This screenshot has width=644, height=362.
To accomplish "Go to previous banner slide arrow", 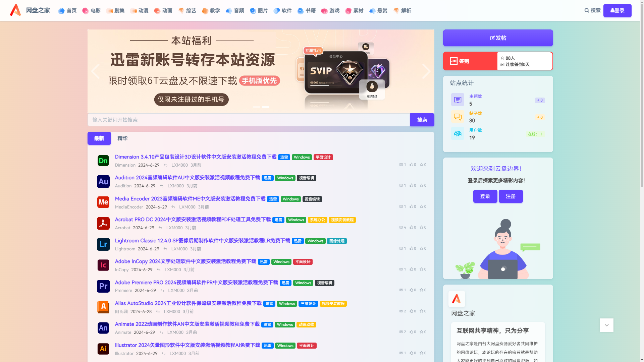I will tap(95, 71).
